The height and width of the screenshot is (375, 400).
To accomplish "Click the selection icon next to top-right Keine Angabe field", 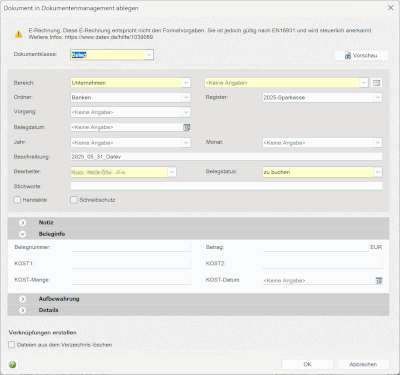I will pos(376,83).
